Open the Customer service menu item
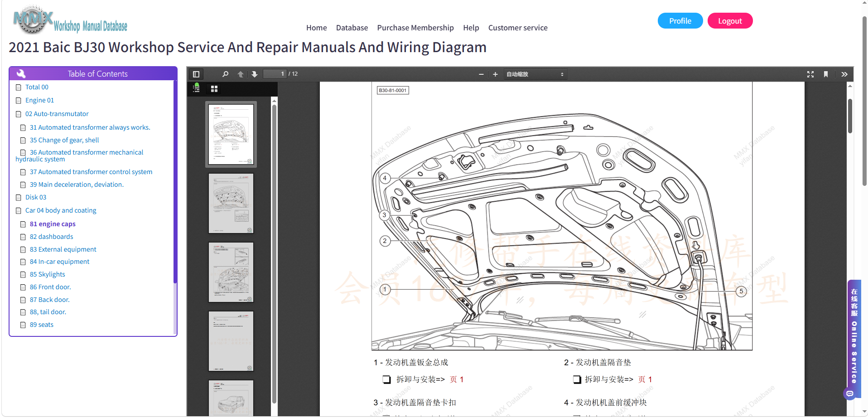 pyautogui.click(x=518, y=28)
